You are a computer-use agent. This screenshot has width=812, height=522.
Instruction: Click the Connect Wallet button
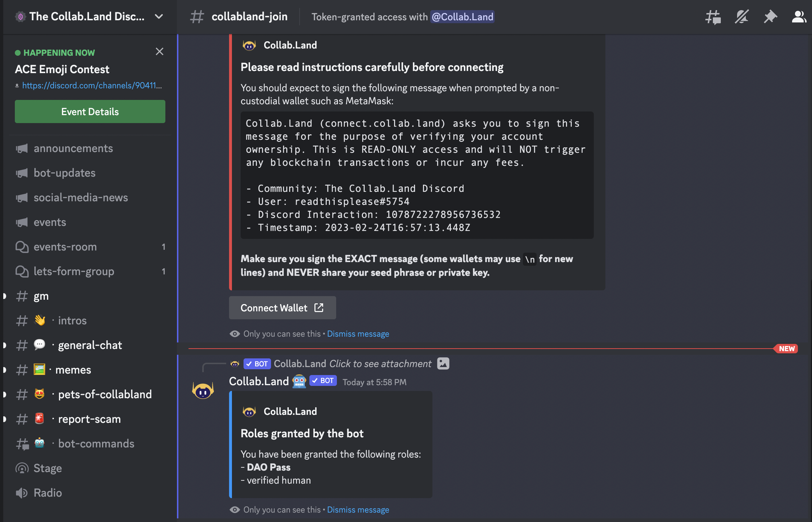282,308
